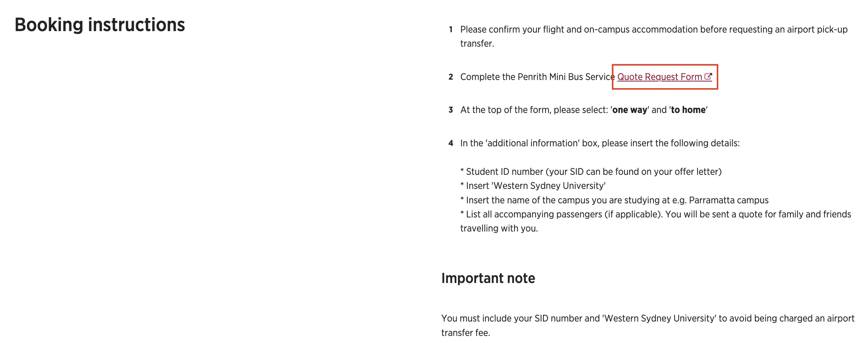Click the step 1 flight confirmation text

coord(654,36)
